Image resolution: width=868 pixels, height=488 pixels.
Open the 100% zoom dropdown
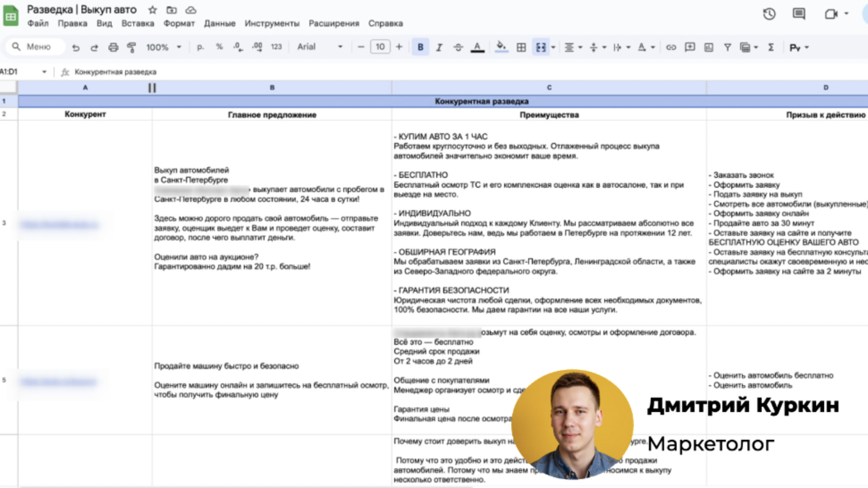point(163,47)
